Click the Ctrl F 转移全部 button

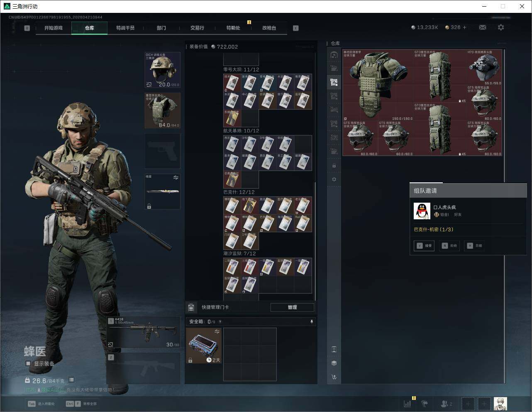pyautogui.click(x=81, y=404)
